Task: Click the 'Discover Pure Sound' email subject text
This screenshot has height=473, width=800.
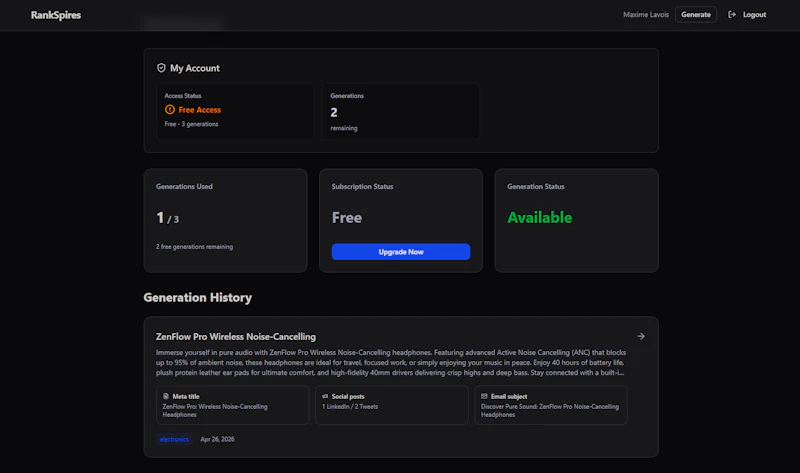Action: [549, 411]
